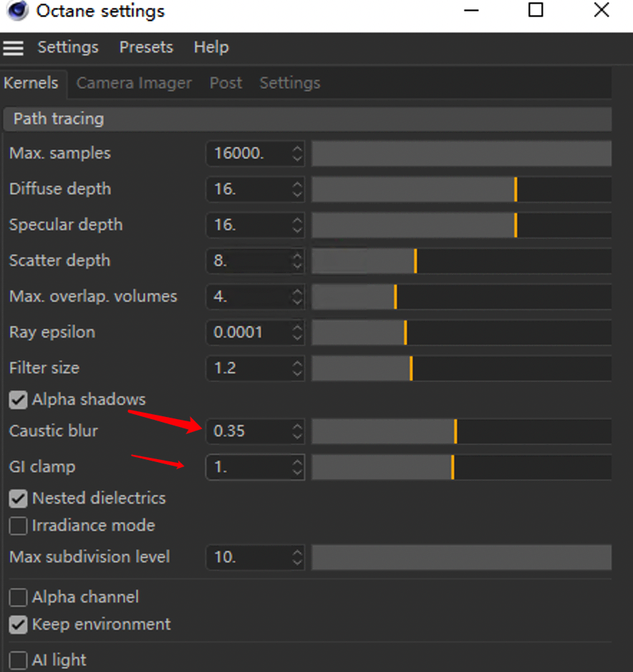Click Max subdivision level stepper arrows
633x672 pixels.
(x=297, y=557)
